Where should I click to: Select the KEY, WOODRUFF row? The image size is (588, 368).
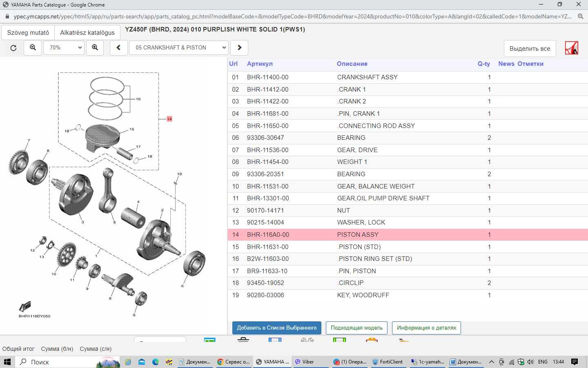[408, 295]
